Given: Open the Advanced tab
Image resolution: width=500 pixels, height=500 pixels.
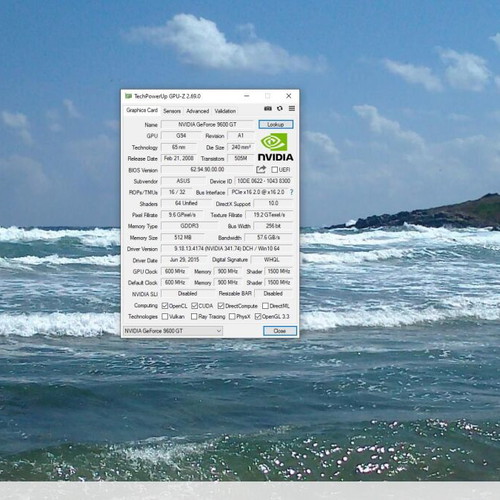Looking at the screenshot, I should point(198,111).
